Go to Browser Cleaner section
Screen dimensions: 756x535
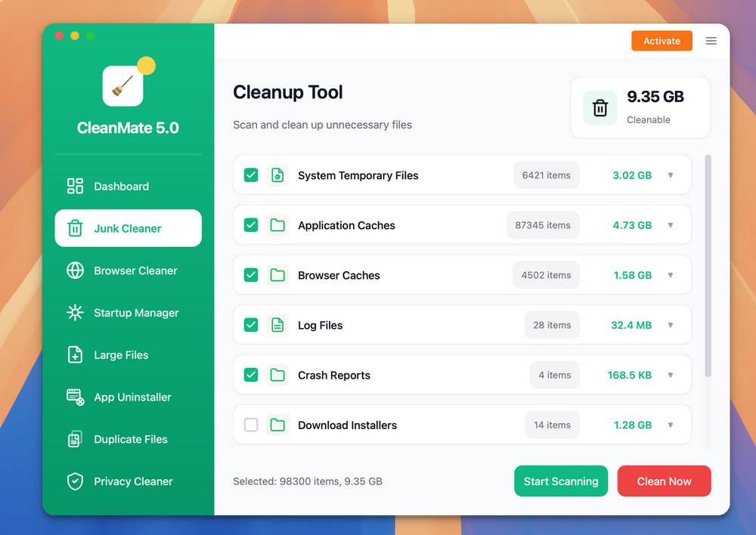pos(129,271)
